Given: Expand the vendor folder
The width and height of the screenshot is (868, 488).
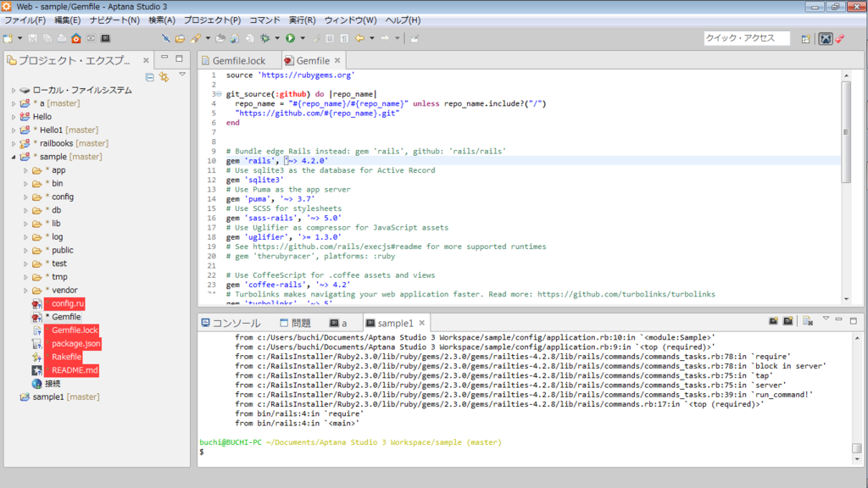Looking at the screenshot, I should [25, 291].
